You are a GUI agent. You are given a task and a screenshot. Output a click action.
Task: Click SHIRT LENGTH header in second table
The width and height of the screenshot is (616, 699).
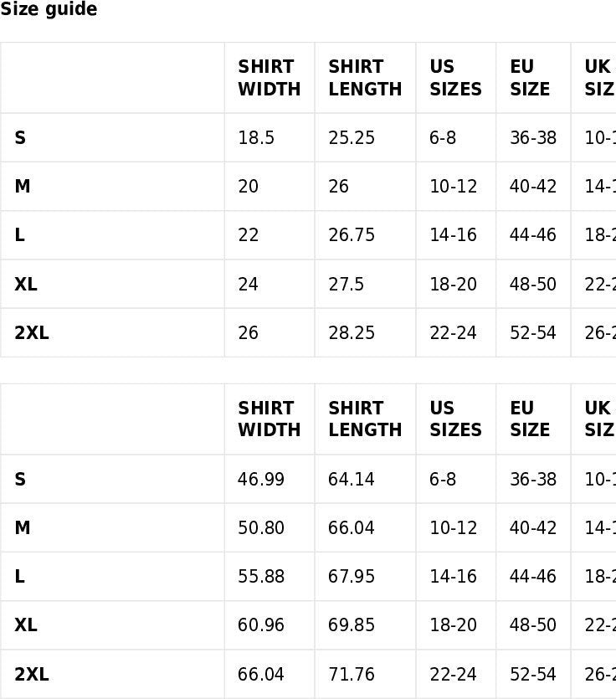click(x=365, y=419)
